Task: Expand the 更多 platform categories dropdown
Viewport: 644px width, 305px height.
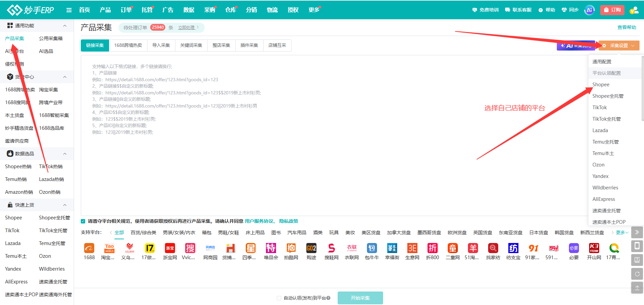Action: pos(622,233)
